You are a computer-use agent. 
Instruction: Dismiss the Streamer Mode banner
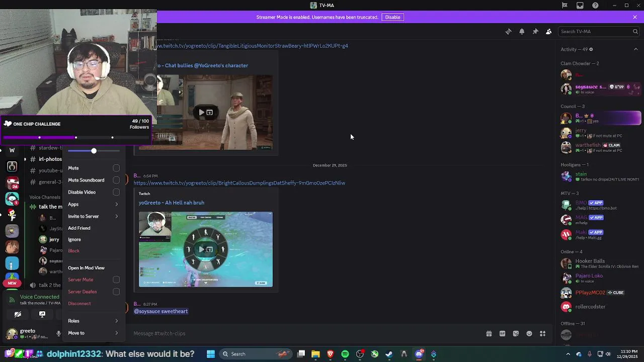[635, 17]
